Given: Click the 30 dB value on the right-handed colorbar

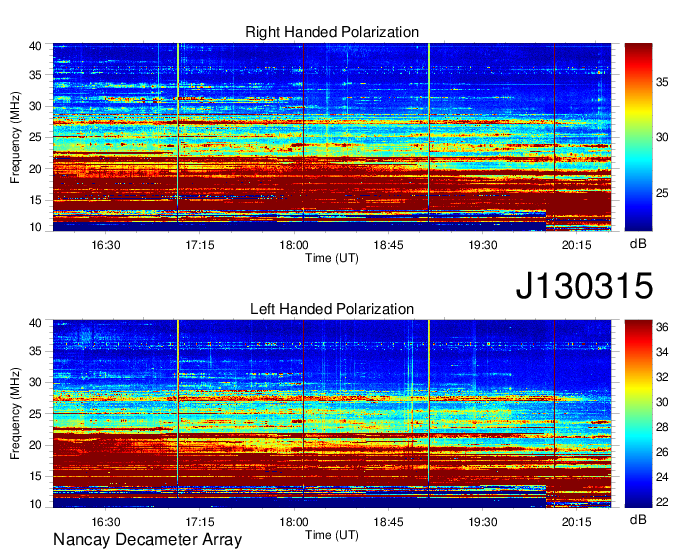Looking at the screenshot, I should (662, 137).
